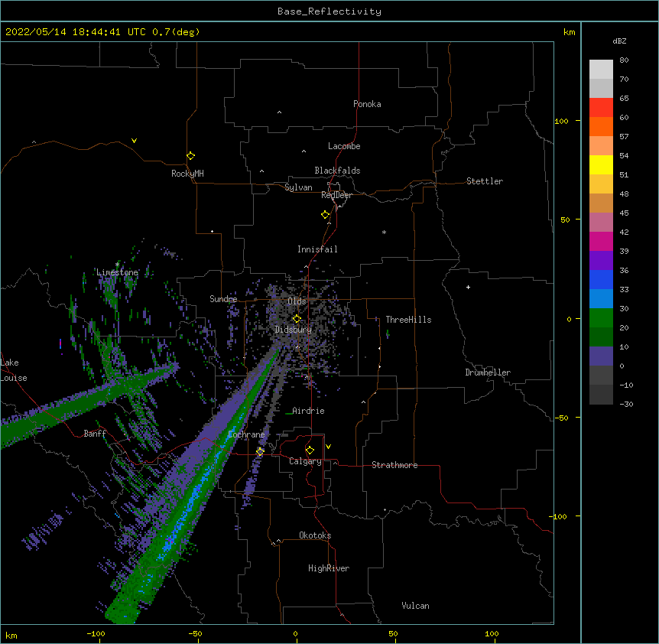Click the 80 dBZ white color swatch
The height and width of the screenshot is (644, 659).
tap(601, 69)
